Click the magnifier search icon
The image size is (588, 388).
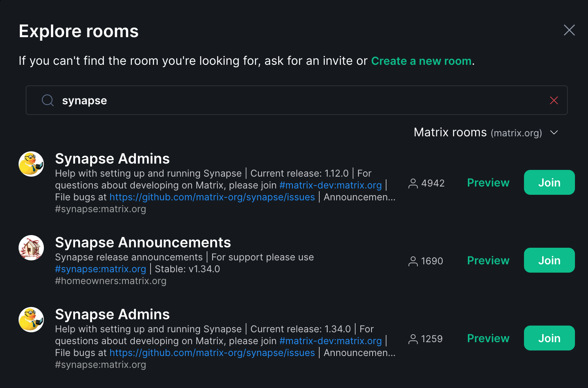48,100
